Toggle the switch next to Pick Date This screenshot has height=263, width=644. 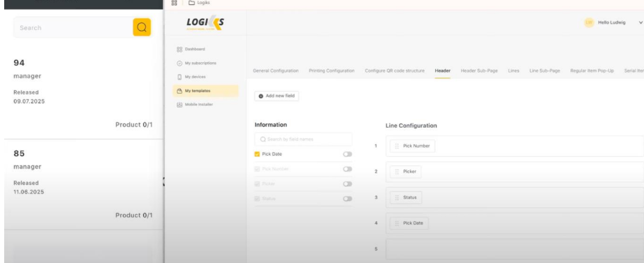coord(347,154)
